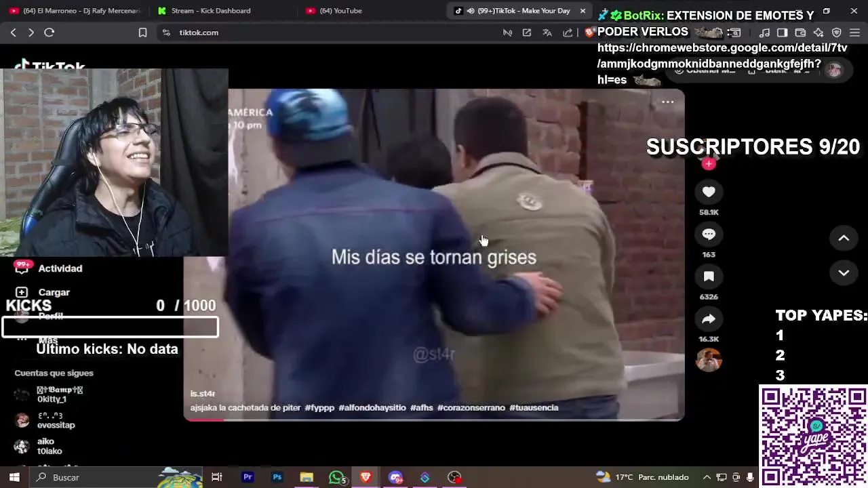Open the spinning sound disc thumbnail
This screenshot has height=488, width=868.
709,360
